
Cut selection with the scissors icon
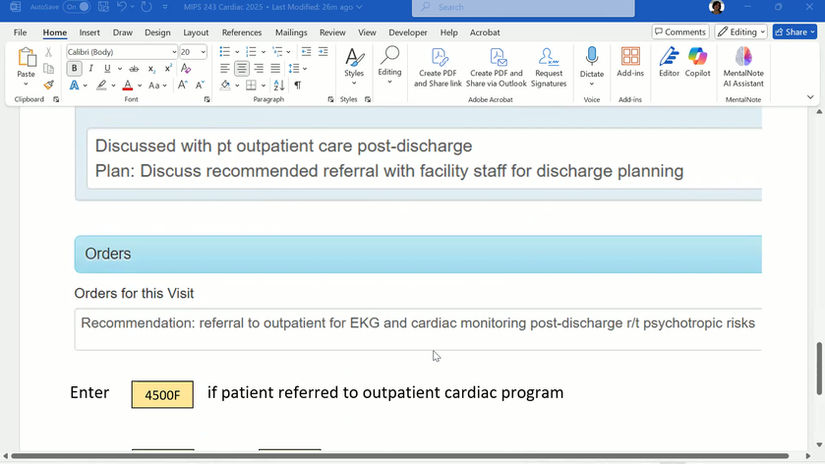[x=48, y=52]
